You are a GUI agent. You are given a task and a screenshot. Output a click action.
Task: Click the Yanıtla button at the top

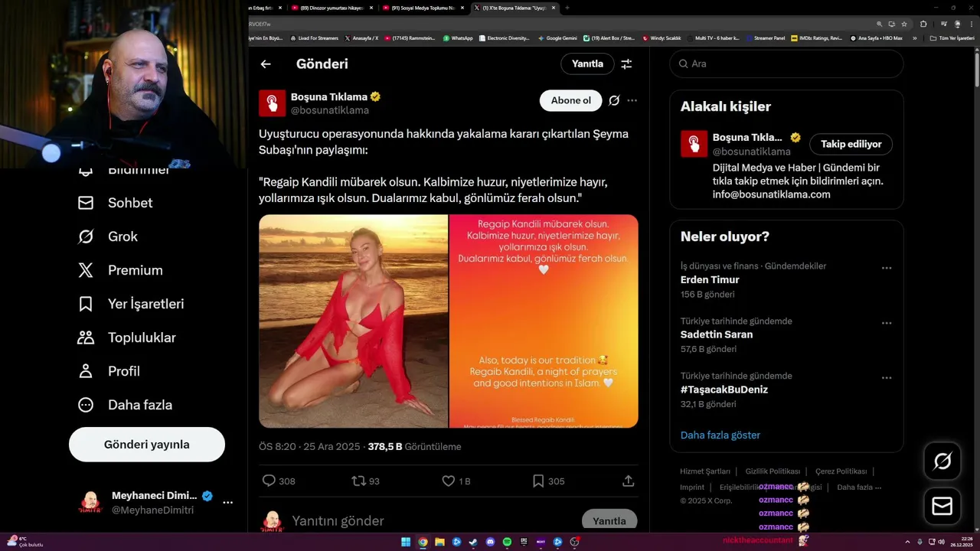(x=587, y=64)
